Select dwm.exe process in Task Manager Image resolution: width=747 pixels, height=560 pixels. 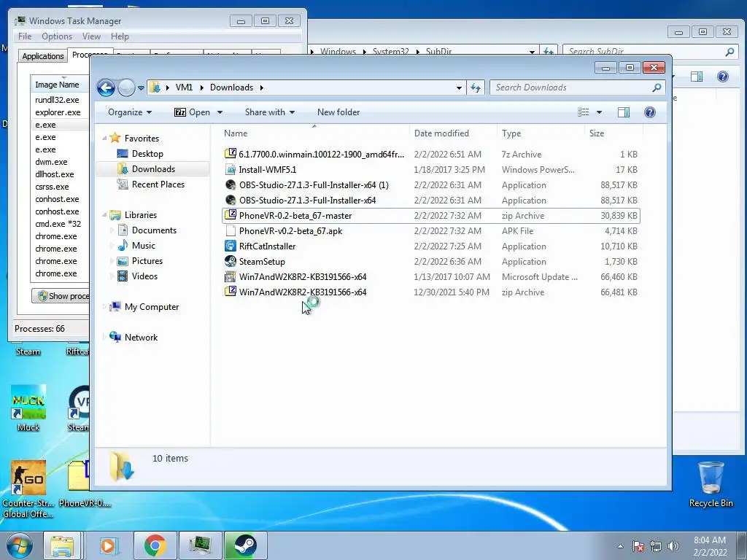coord(51,162)
